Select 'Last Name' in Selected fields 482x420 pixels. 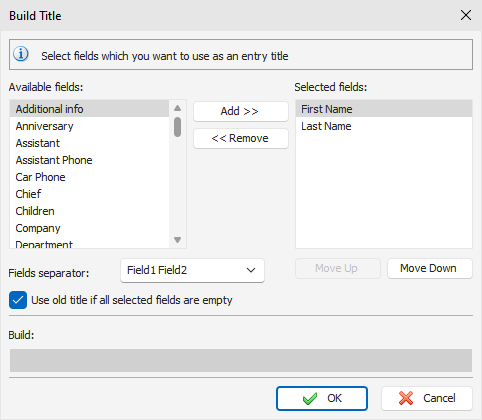tap(384, 126)
